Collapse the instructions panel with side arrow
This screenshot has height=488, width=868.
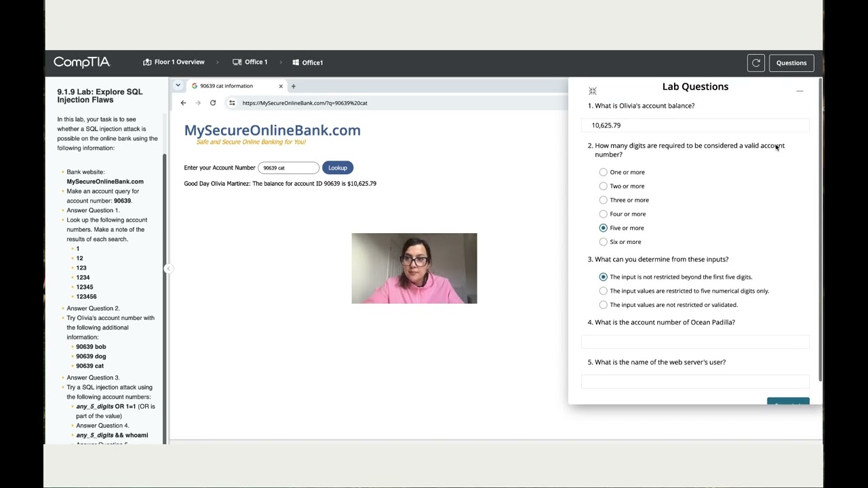point(168,268)
